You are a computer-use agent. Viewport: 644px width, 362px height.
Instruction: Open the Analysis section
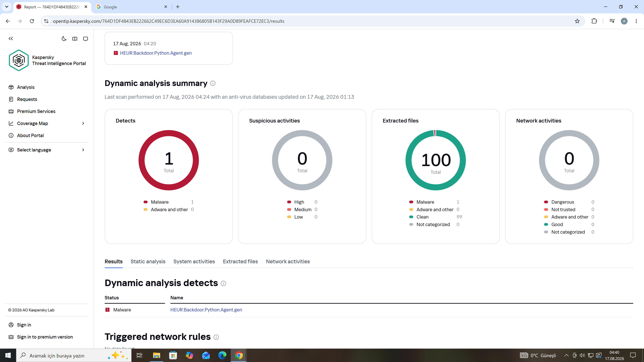coord(25,87)
